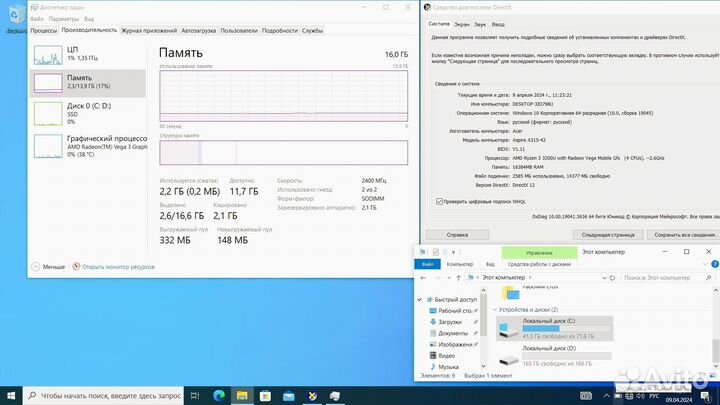Screen dimensions: 720x405
Task: Click the Explorer search magnifier icon
Action: click(x=709, y=277)
